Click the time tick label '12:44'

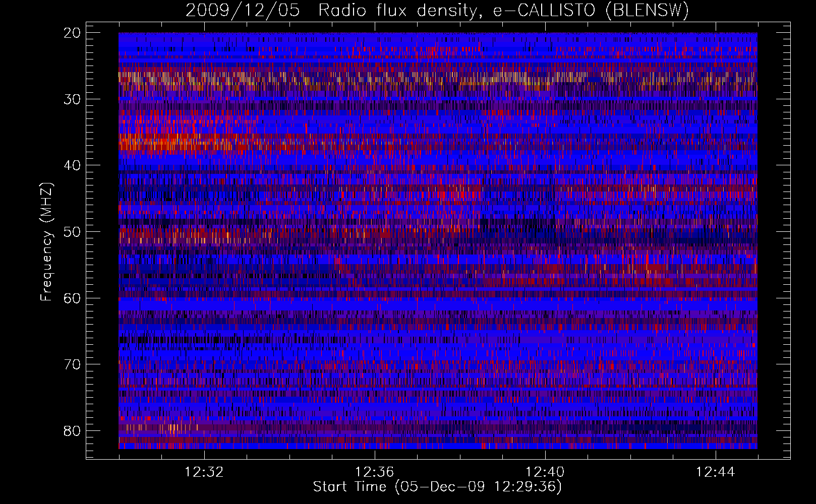coord(716,472)
